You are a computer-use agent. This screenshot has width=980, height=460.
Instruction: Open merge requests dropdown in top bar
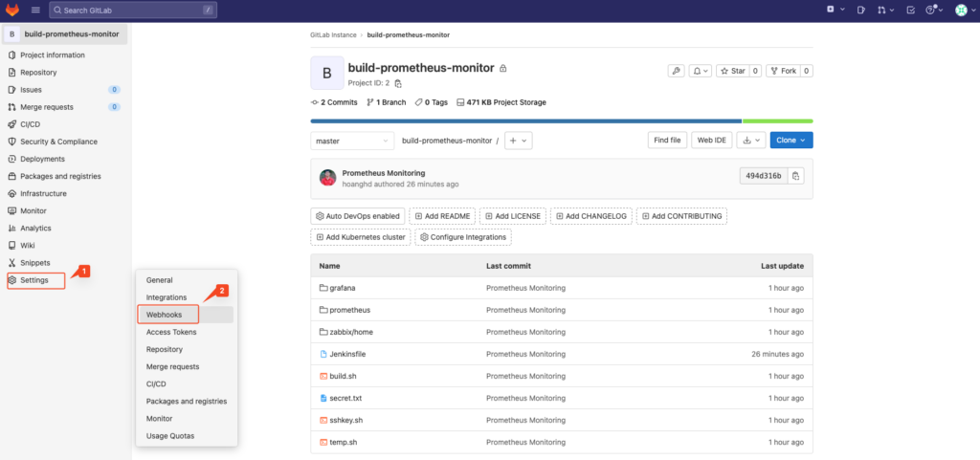click(885, 10)
